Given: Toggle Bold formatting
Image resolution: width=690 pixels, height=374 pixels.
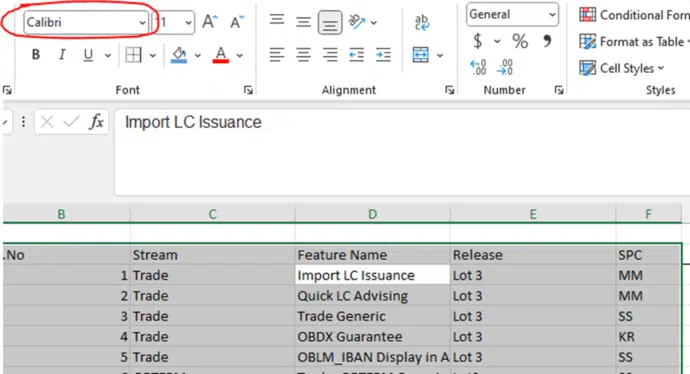Looking at the screenshot, I should (36, 55).
